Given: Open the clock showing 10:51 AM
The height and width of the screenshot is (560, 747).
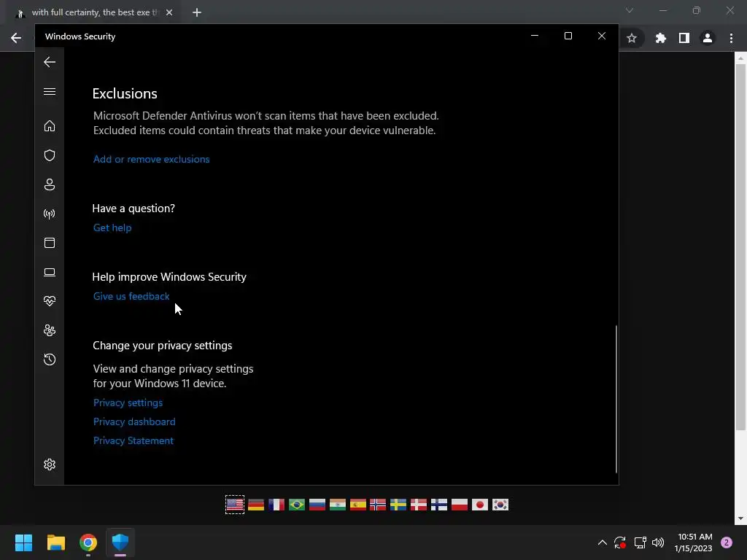Looking at the screenshot, I should [x=694, y=542].
